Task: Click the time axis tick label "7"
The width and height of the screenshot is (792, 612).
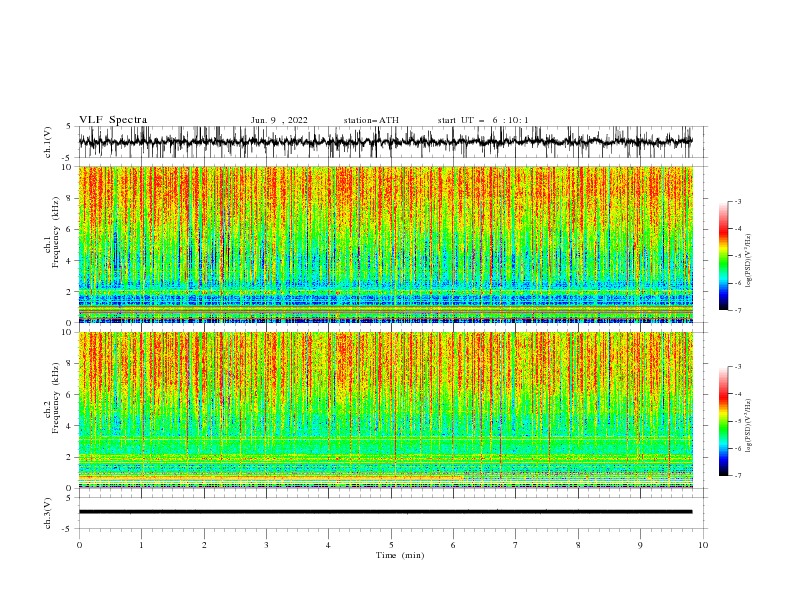Action: pyautogui.click(x=516, y=545)
